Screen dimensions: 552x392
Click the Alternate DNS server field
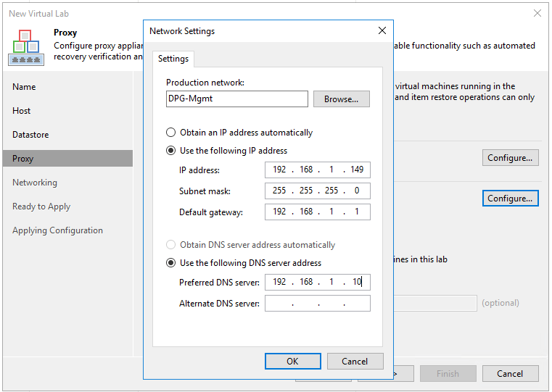317,304
